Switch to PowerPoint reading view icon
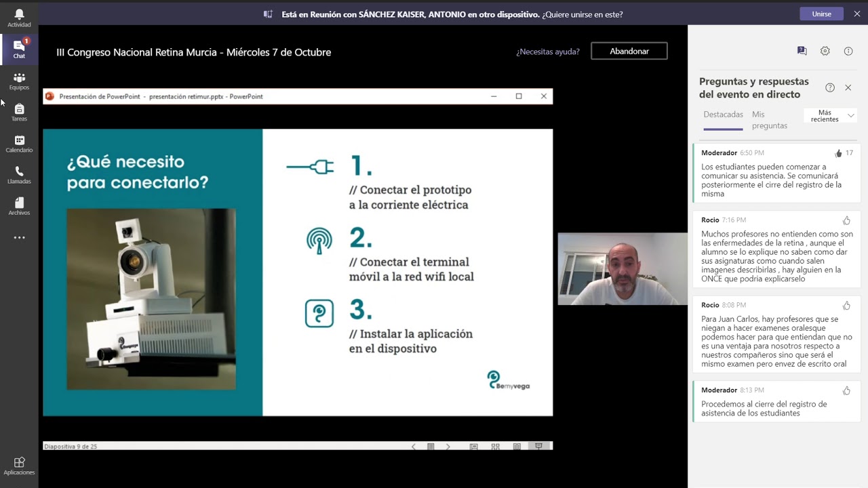868x488 pixels. pyautogui.click(x=517, y=447)
